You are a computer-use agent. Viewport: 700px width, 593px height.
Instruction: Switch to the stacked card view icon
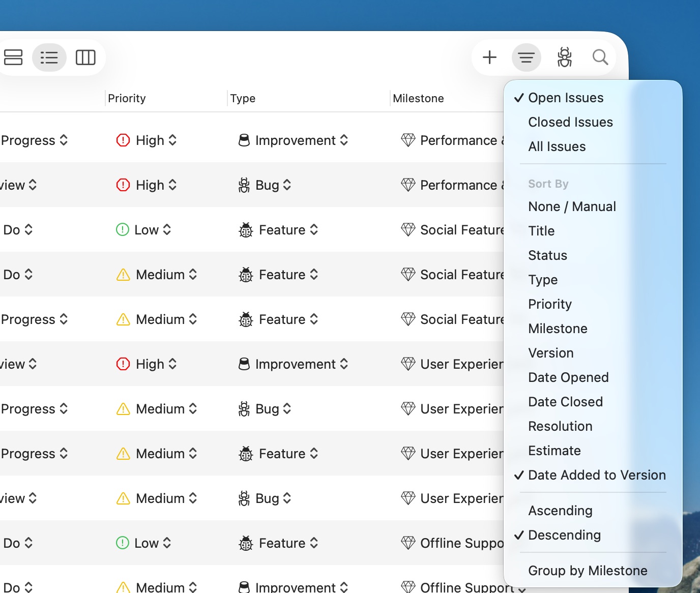pos(13,57)
